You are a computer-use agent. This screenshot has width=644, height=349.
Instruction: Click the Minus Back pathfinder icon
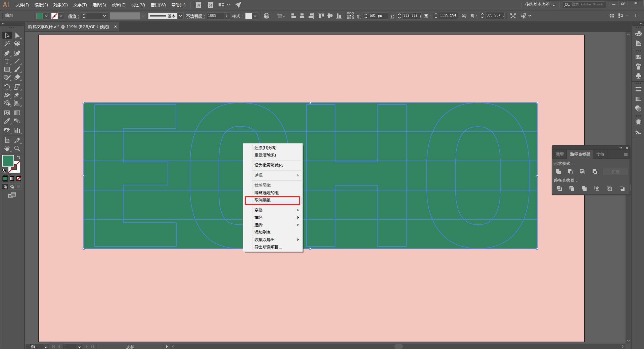pyautogui.click(x=622, y=188)
